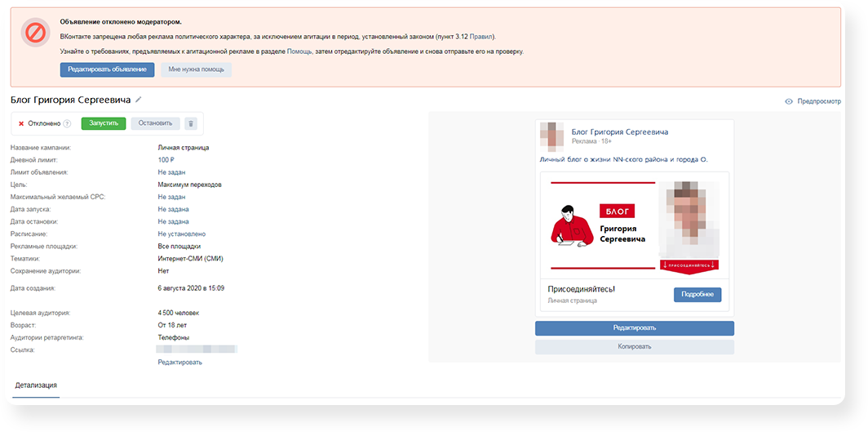Open the Помощь link in the banner
Screen dimensions: 868x432
[x=299, y=51]
